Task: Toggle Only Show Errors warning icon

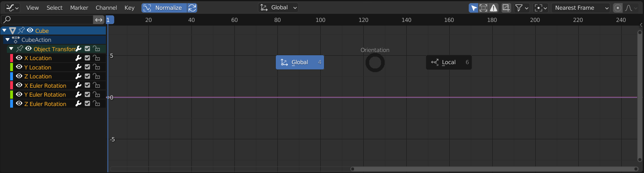Action: 494,8
